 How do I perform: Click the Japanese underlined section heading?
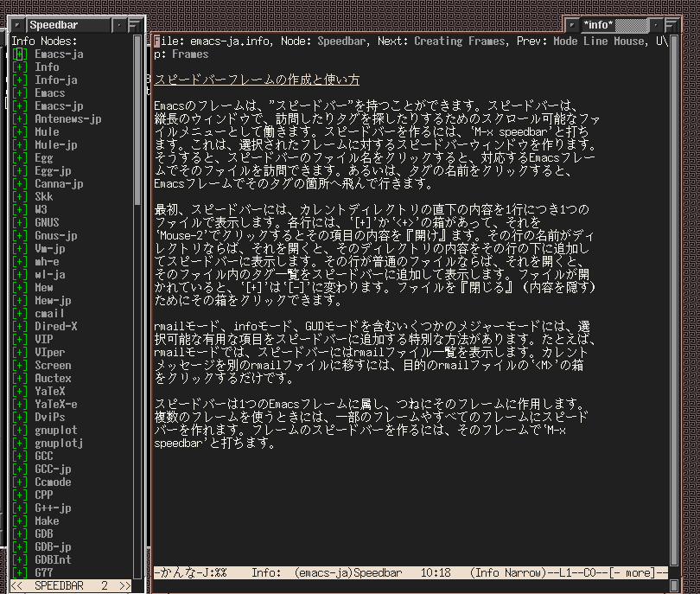257,80
